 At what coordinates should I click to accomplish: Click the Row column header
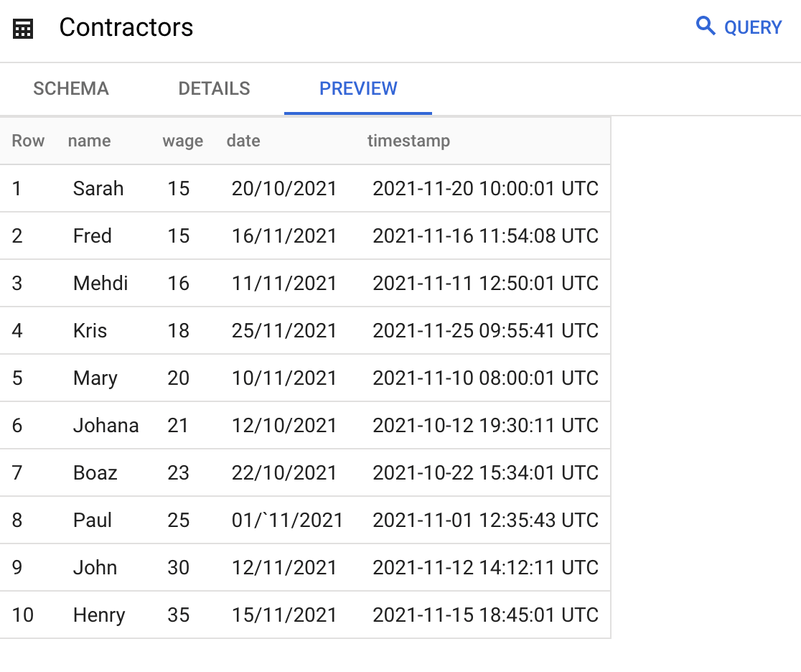tap(28, 141)
